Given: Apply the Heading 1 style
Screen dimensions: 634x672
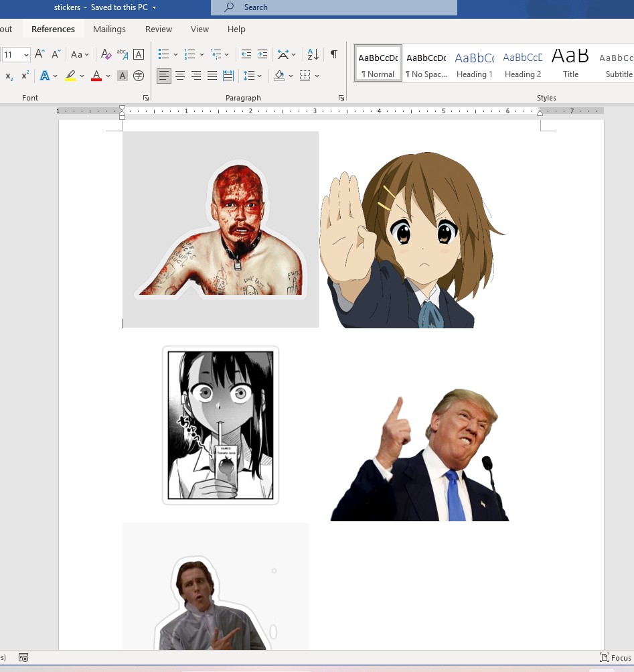Looking at the screenshot, I should (474, 63).
